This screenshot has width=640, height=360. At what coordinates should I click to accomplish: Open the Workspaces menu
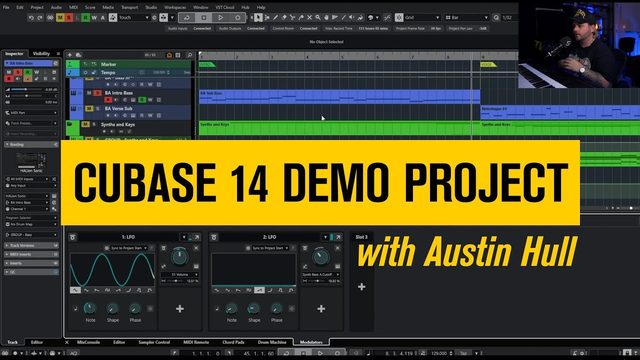[175, 7]
